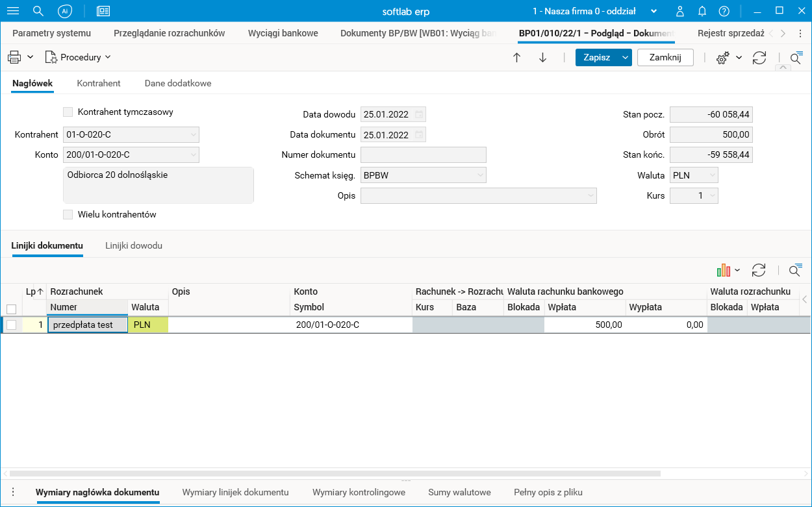
Task: Open the Procedury menu
Action: coord(78,57)
